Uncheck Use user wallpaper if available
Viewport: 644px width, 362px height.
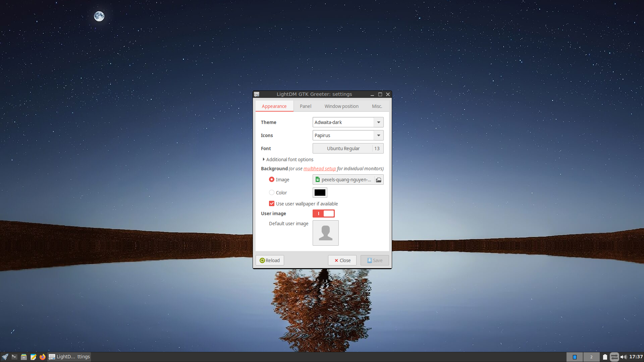point(272,203)
